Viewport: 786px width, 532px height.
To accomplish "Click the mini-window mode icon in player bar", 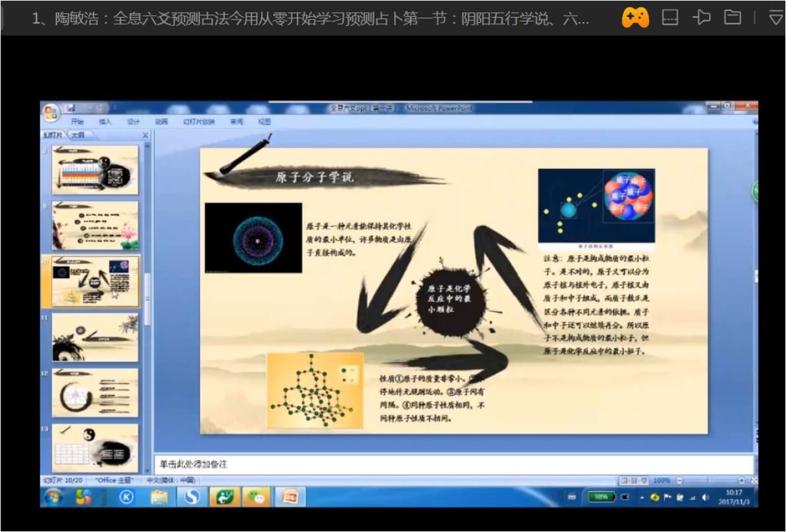I will [668, 18].
